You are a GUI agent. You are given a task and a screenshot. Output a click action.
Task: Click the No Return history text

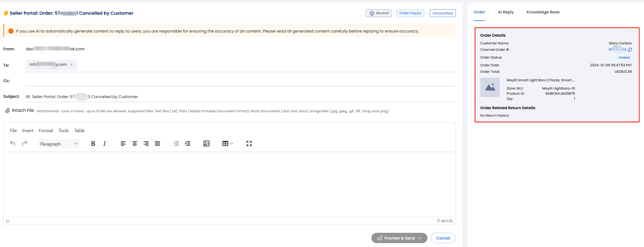point(495,115)
